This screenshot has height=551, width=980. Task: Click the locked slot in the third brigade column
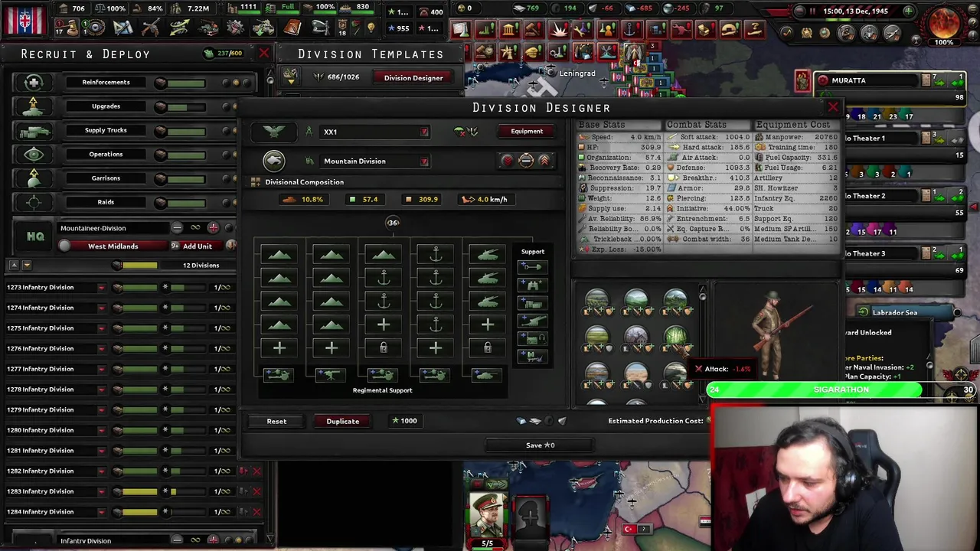point(384,348)
